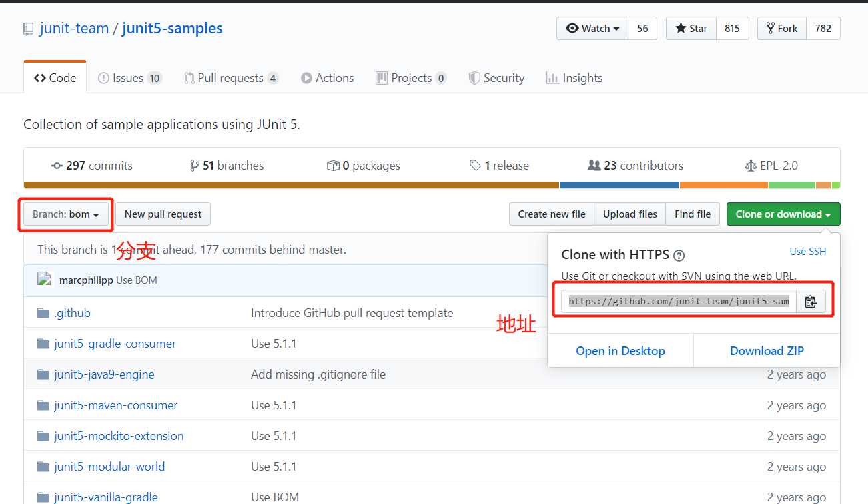This screenshot has height=504, width=868.
Task: Click the license scale icon
Action: click(x=751, y=166)
